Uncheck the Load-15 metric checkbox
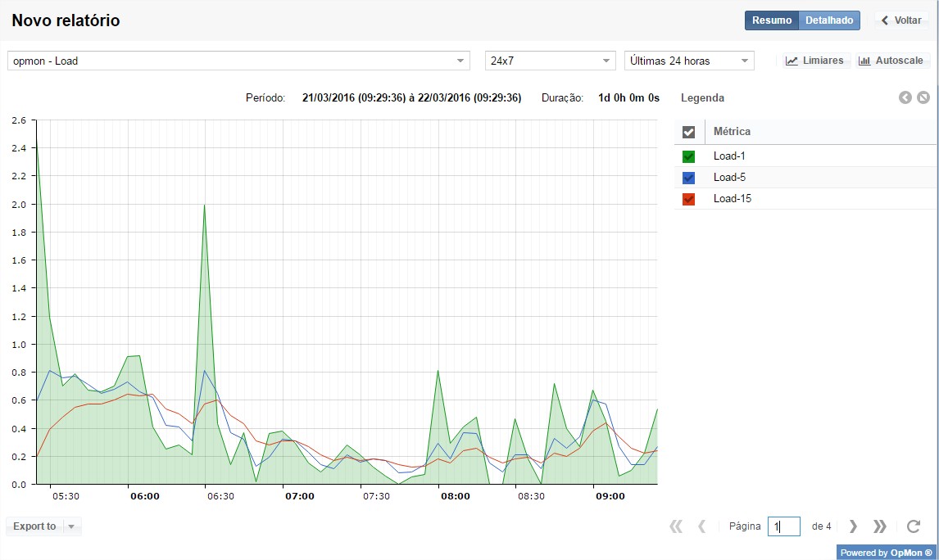The image size is (939, 560). click(689, 199)
